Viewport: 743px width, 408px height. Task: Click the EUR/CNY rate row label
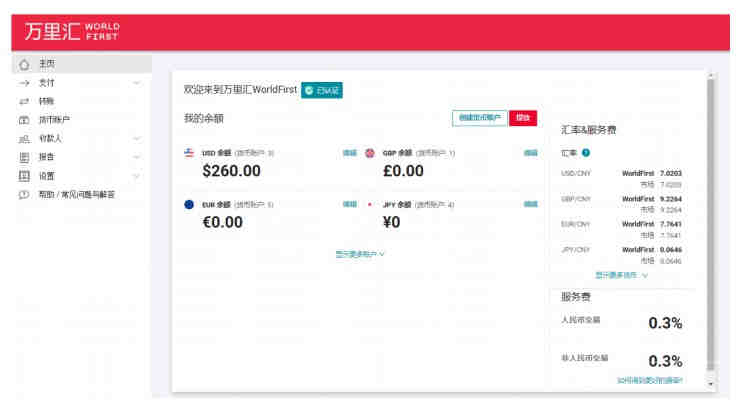click(x=576, y=224)
